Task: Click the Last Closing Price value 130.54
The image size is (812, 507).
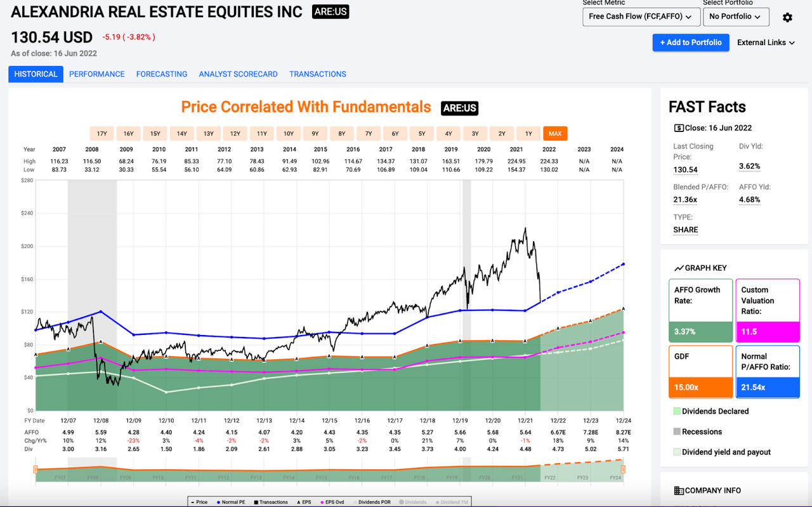Action: point(685,170)
